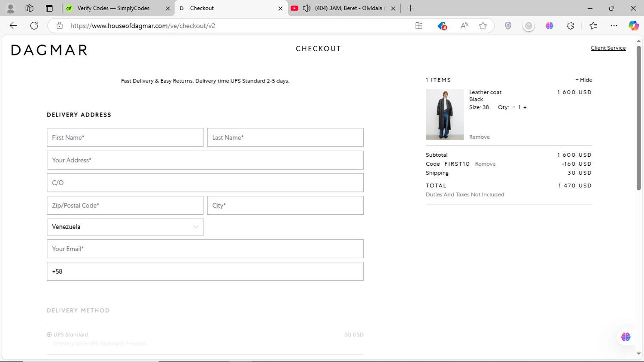This screenshot has height=362, width=644.
Task: Click the scrollbar up arrow
Action: (x=638, y=41)
